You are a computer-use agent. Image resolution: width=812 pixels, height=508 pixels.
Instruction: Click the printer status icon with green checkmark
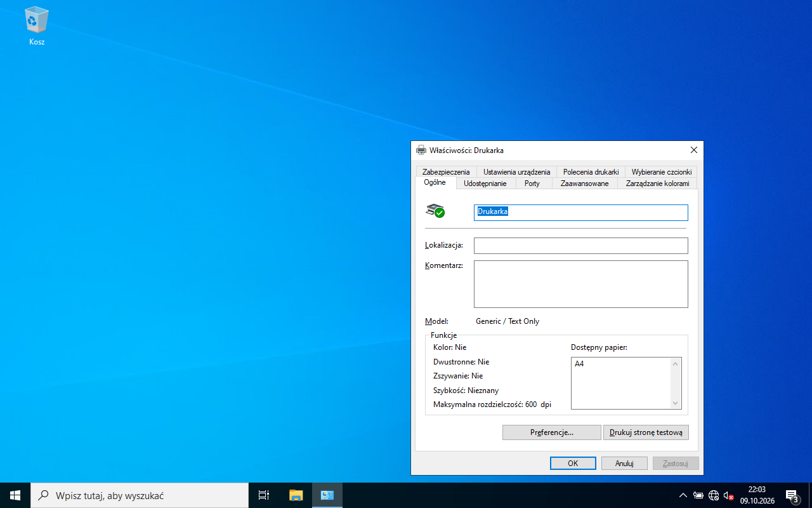pos(435,211)
